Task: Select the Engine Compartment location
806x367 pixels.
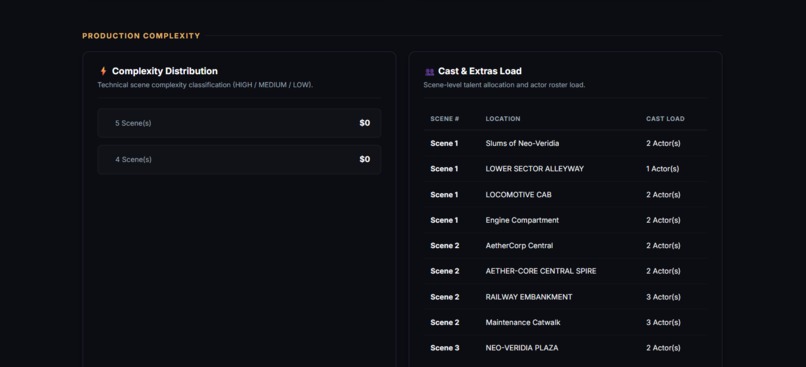Action: pyautogui.click(x=522, y=220)
